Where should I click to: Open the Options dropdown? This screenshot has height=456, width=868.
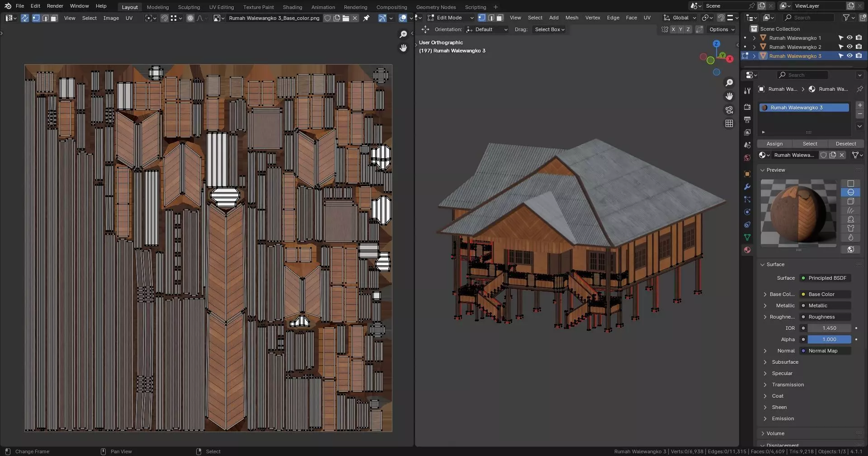[x=722, y=29]
